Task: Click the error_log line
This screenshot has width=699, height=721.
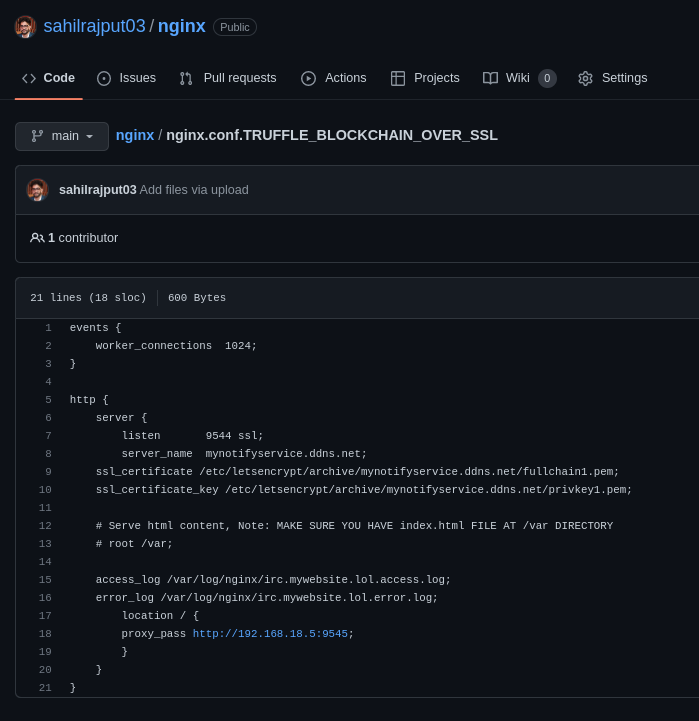Action: click(267, 598)
